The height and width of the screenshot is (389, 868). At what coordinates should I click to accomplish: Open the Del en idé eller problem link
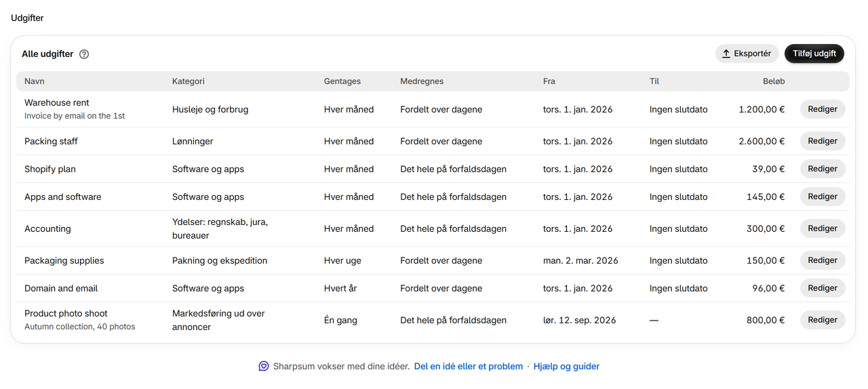468,366
